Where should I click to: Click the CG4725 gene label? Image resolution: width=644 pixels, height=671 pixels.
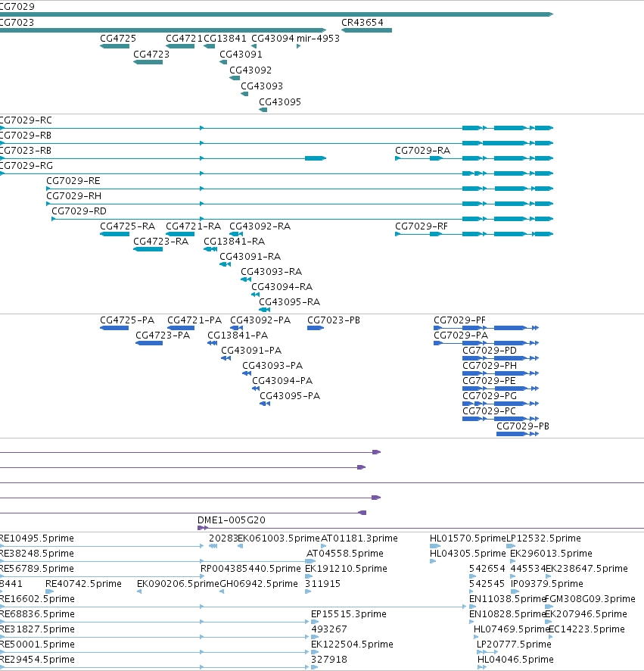tap(118, 39)
